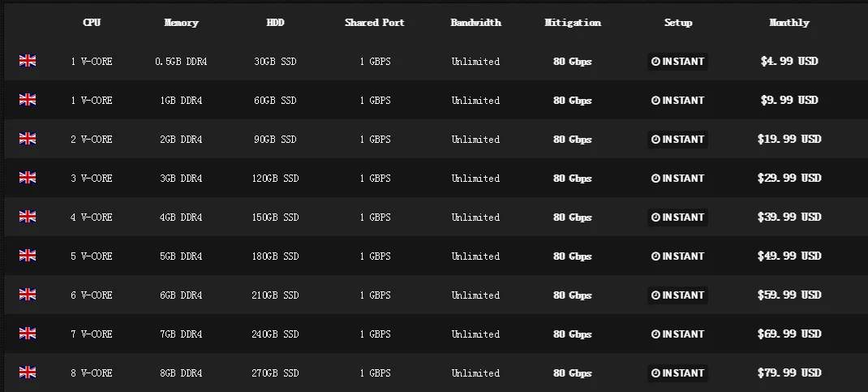
Task: Click the CPU column header
Action: tap(92, 23)
